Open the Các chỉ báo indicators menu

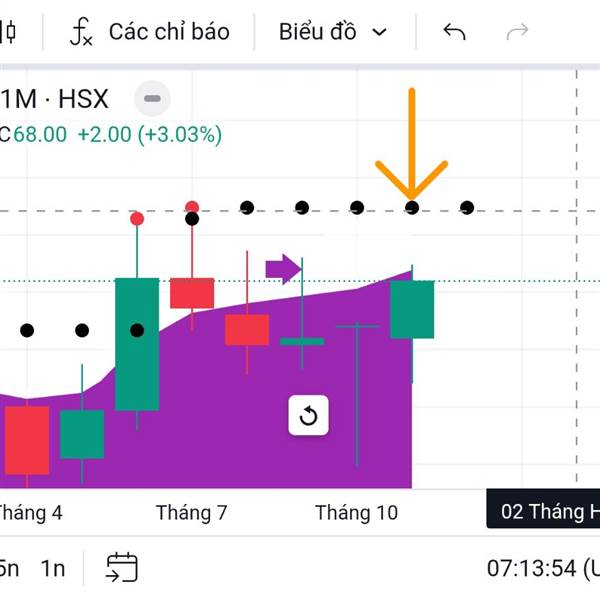tap(168, 32)
